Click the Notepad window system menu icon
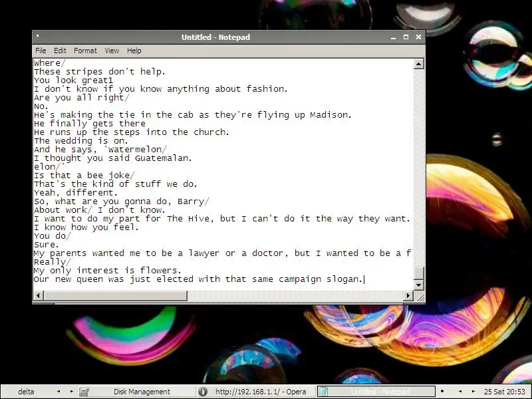 tap(38, 36)
